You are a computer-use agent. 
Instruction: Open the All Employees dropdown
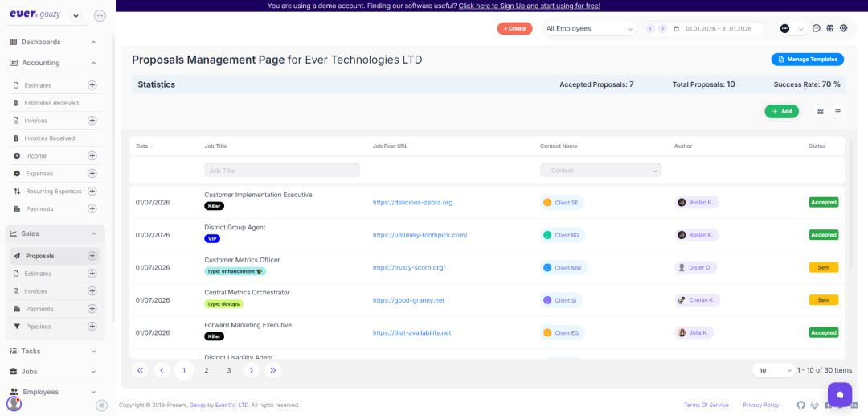coord(590,29)
